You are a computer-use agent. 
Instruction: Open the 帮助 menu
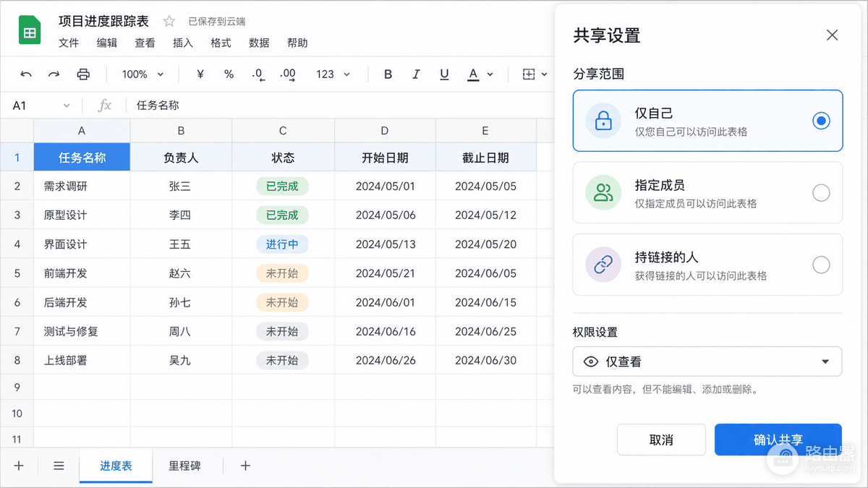pyautogui.click(x=297, y=43)
